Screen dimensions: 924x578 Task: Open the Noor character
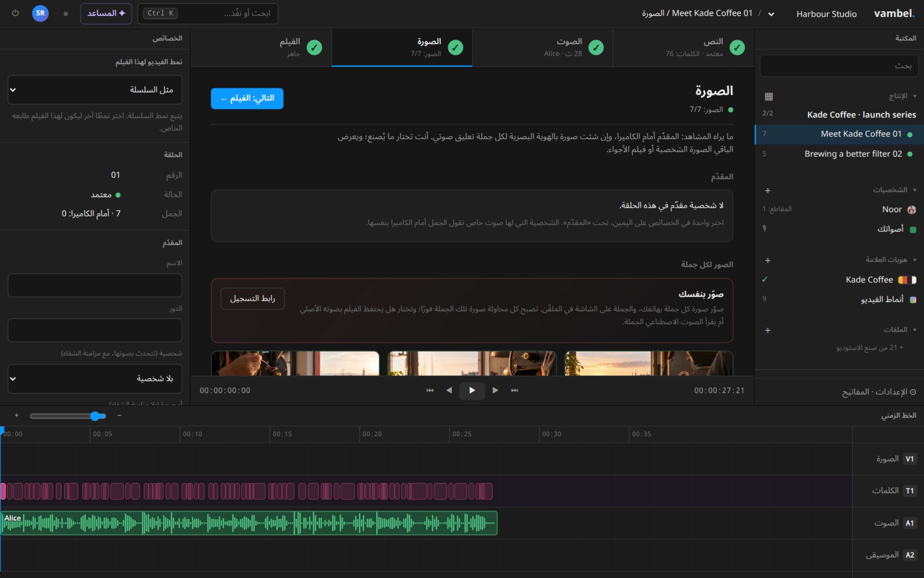pos(839,209)
